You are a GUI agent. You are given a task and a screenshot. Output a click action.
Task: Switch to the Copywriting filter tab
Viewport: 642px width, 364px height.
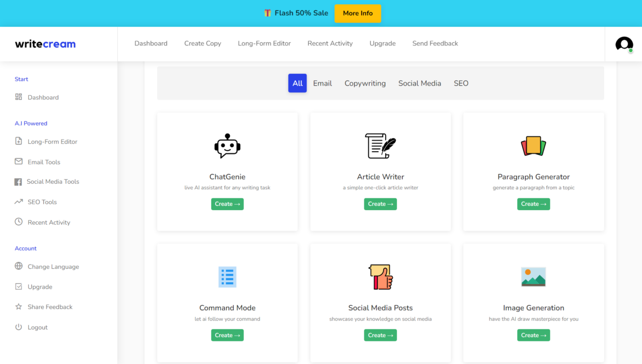(x=365, y=83)
